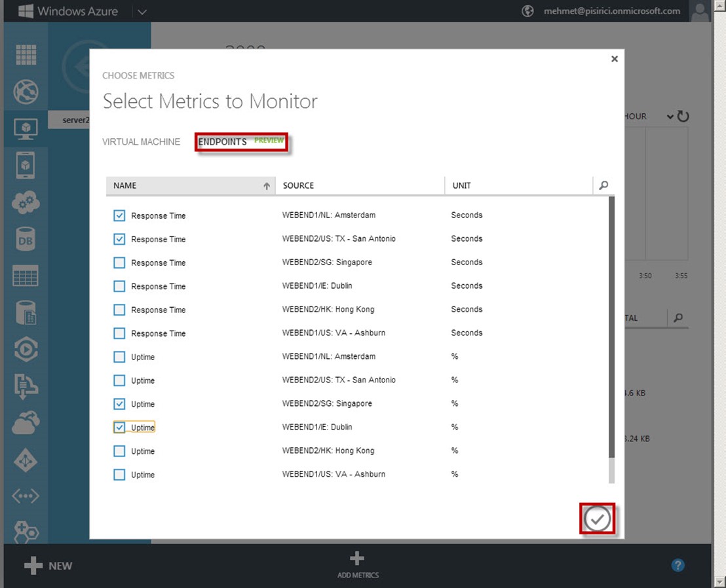Check Uptime for WEBEND2/US San Antonio
Viewport: 726px width, 588px height.
(119, 380)
